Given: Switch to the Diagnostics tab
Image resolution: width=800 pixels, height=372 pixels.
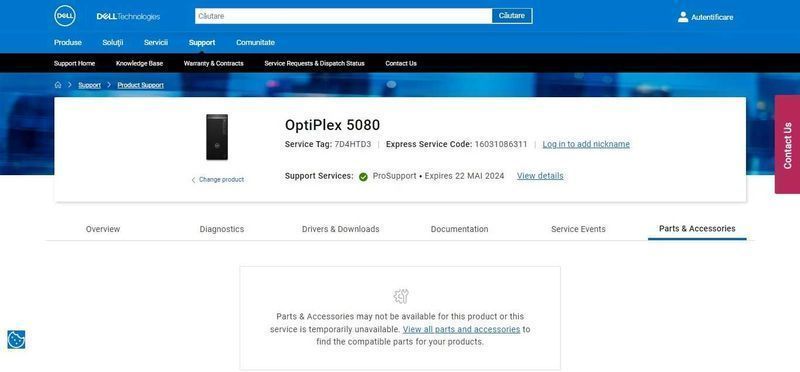Looking at the screenshot, I should click(222, 229).
